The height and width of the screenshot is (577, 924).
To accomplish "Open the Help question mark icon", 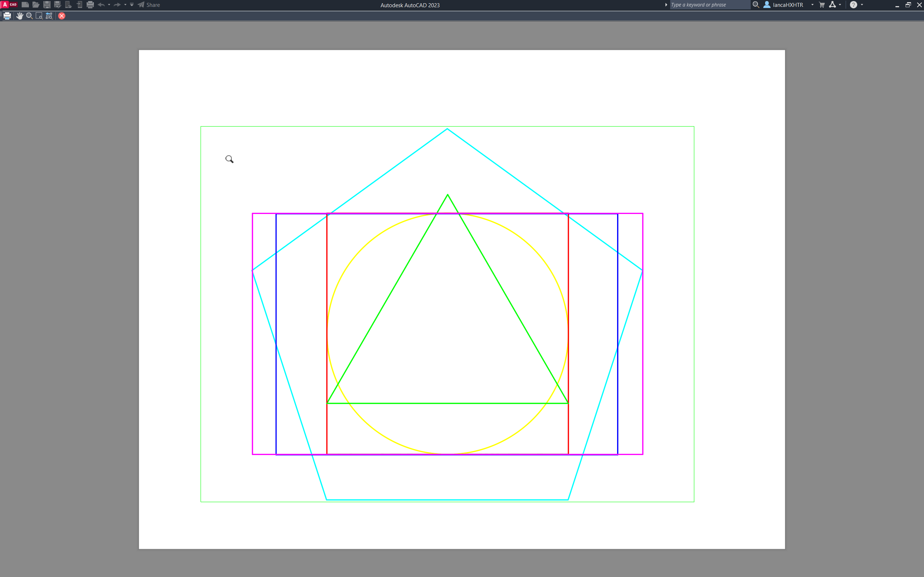I will pyautogui.click(x=853, y=5).
